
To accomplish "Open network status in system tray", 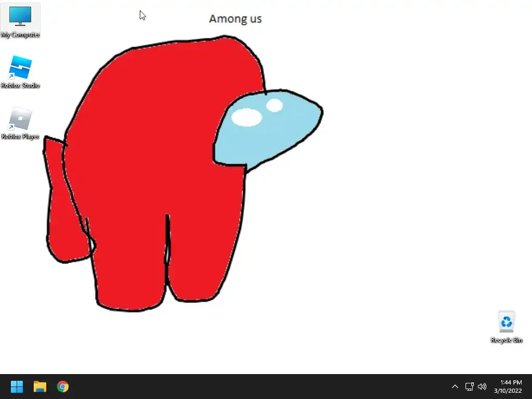I will pyautogui.click(x=469, y=387).
